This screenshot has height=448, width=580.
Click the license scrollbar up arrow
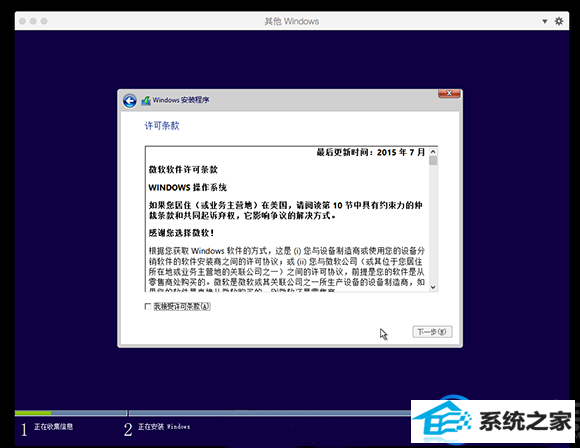433,152
